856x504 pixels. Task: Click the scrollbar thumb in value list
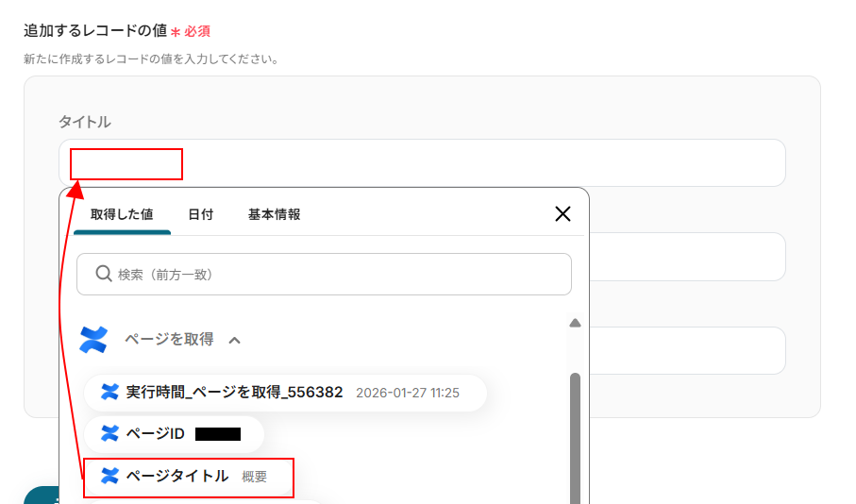575,439
